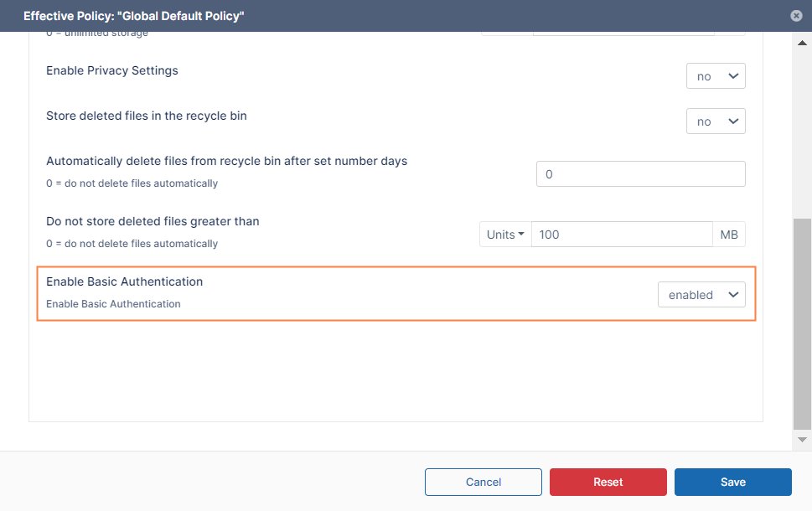Expand the Enable Basic Authentication dropdown
812x511 pixels.
[701, 295]
